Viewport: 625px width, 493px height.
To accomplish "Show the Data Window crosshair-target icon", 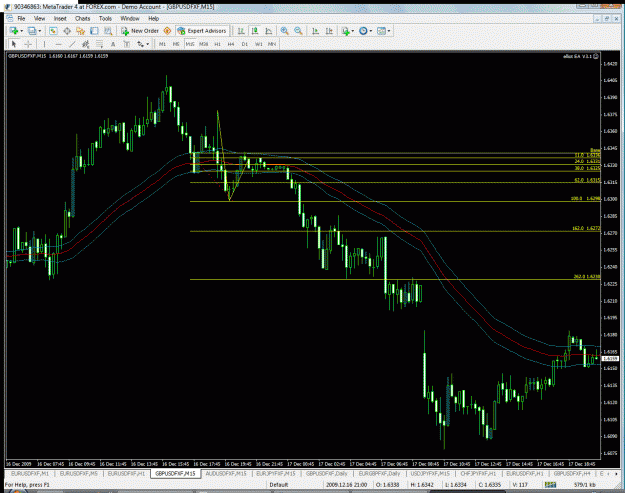I will pos(67,31).
